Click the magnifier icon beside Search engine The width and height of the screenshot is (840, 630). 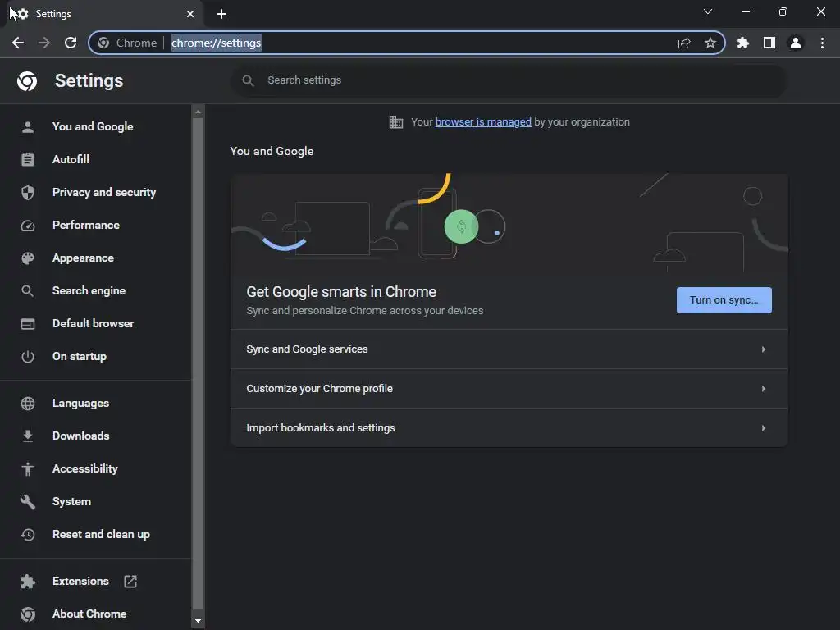[x=27, y=291]
